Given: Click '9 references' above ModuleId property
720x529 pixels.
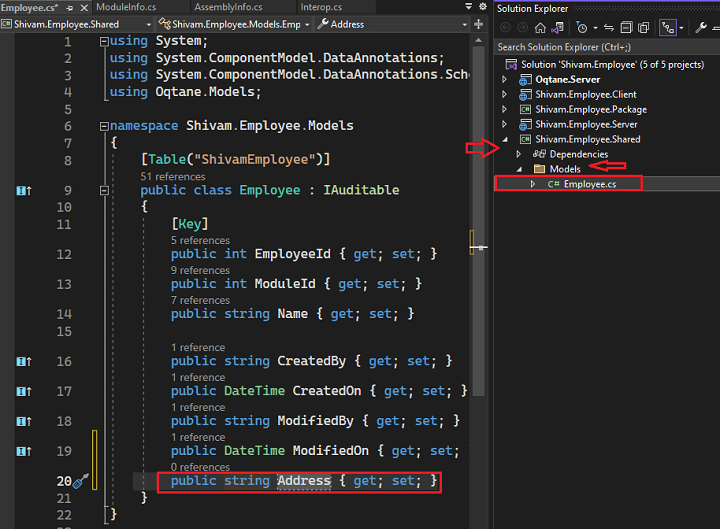Looking at the screenshot, I should point(200,270).
